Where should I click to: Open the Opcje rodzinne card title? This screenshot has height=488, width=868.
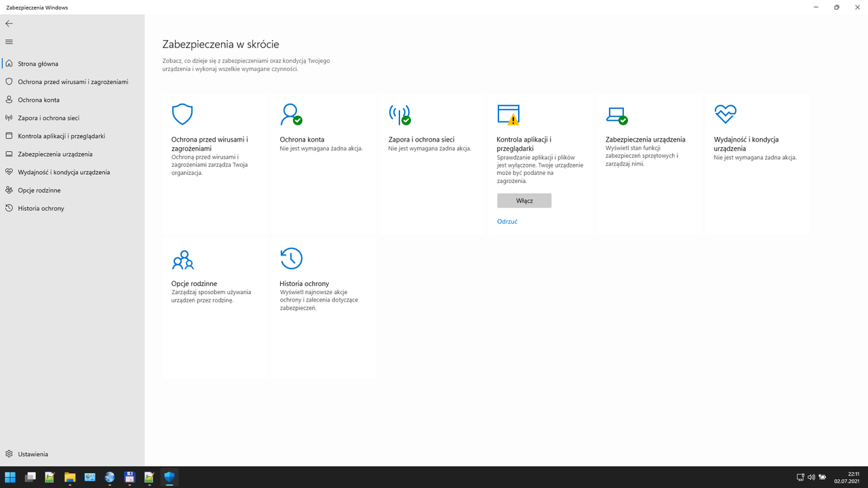click(194, 284)
